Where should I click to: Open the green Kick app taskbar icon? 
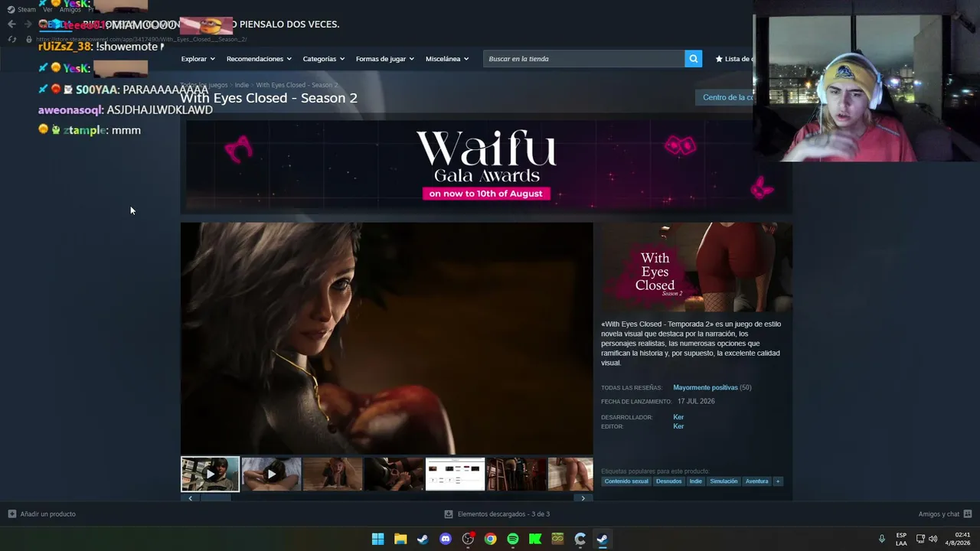pyautogui.click(x=535, y=539)
